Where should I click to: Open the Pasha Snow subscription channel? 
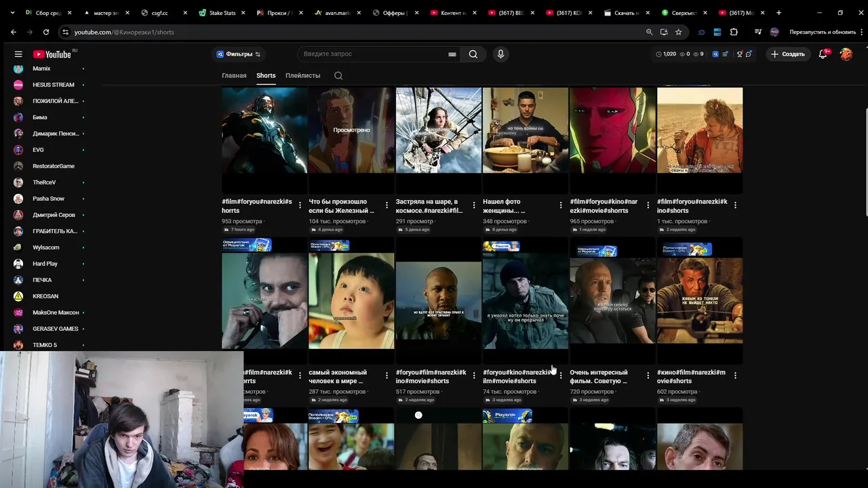[49, 199]
